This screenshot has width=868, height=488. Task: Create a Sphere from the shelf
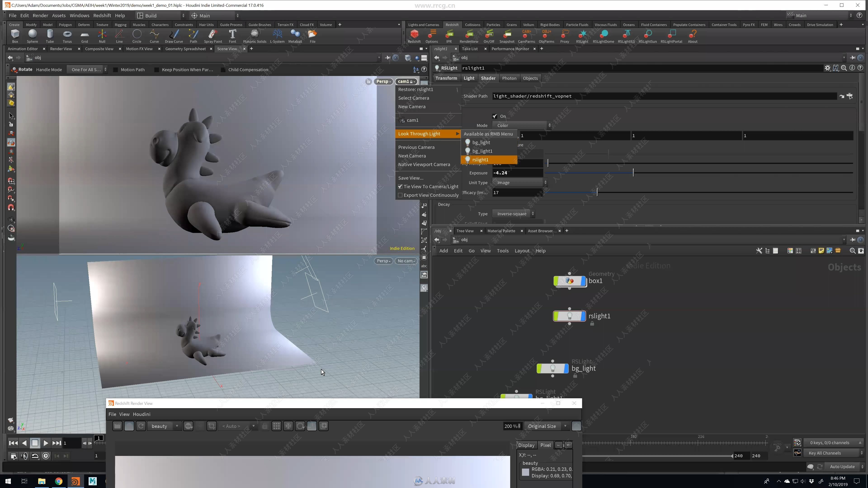(x=32, y=36)
